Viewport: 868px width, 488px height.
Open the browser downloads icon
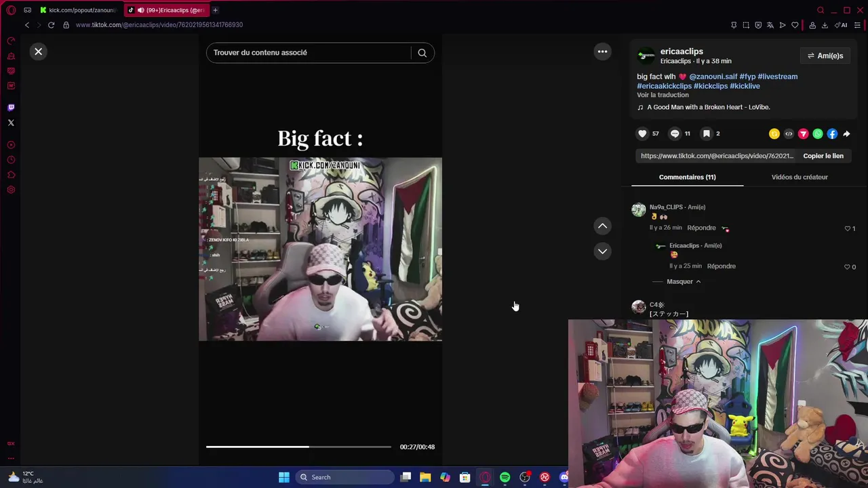(825, 25)
